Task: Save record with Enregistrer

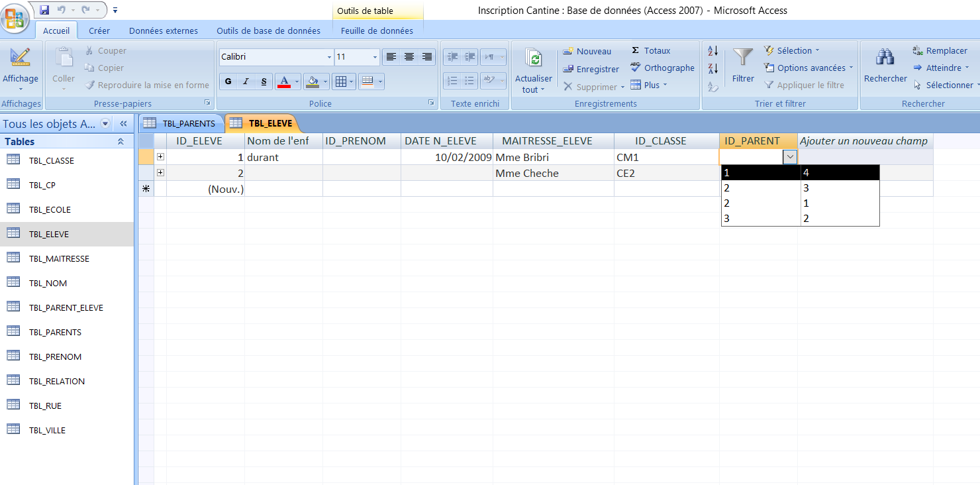Action: [x=591, y=69]
